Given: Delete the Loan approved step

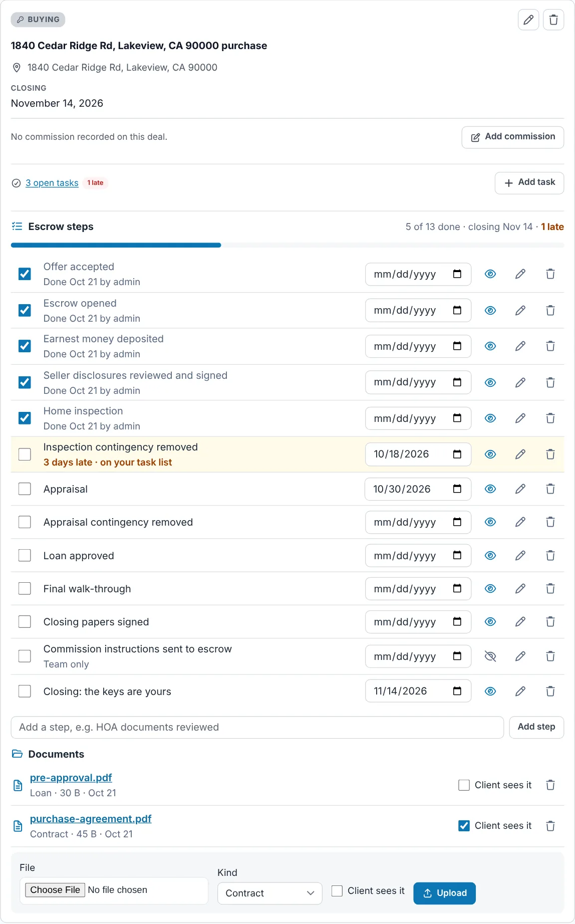Looking at the screenshot, I should coord(550,556).
